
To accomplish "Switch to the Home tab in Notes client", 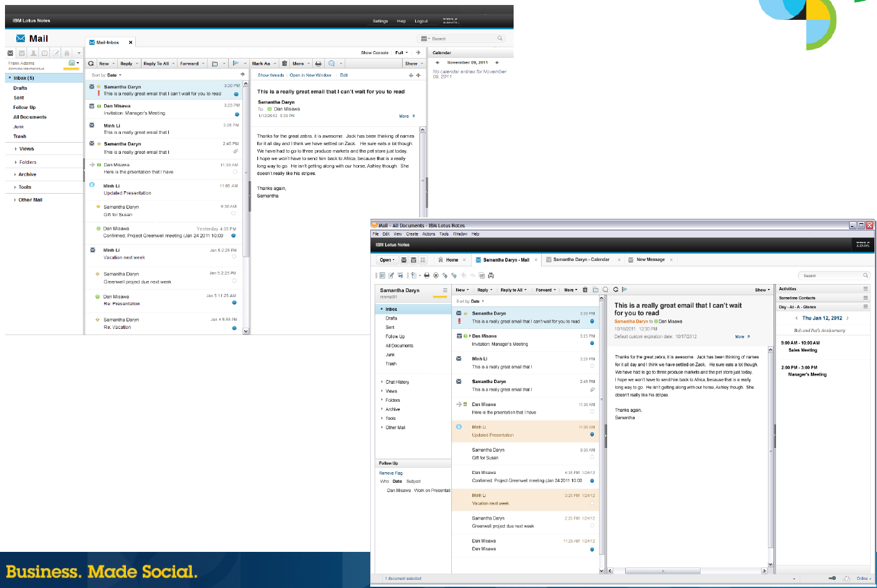I will pyautogui.click(x=452, y=260).
